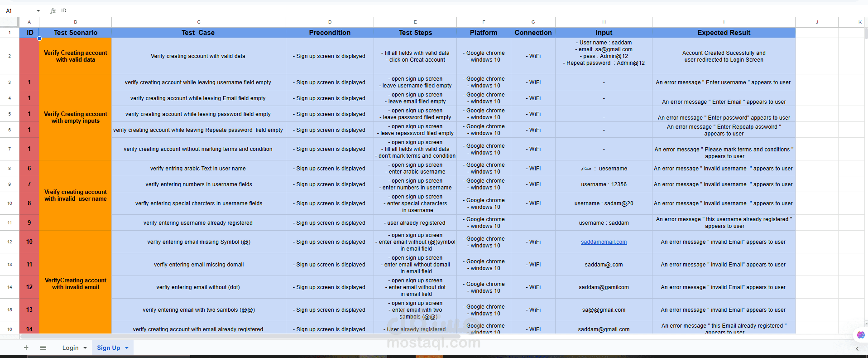Select column C header
This screenshot has height=358, width=868.
click(x=198, y=22)
